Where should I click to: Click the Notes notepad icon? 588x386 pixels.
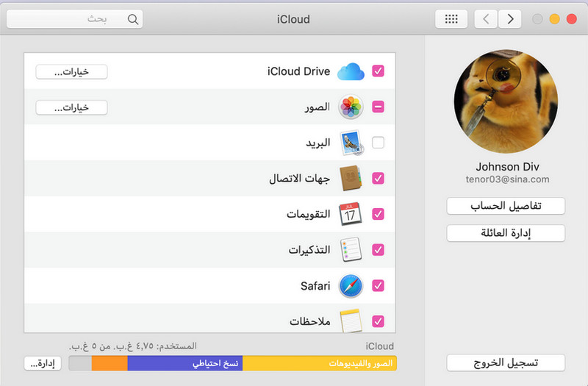click(351, 321)
